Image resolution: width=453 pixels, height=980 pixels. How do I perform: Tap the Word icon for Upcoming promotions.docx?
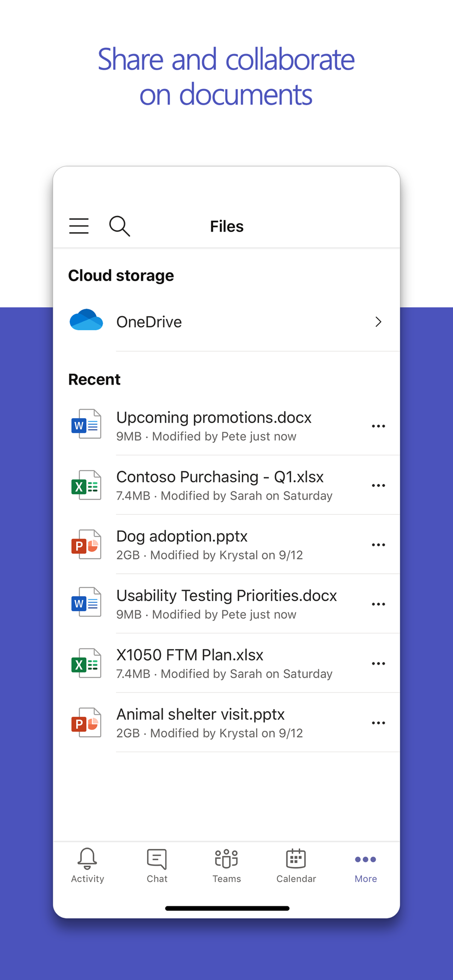pos(86,424)
